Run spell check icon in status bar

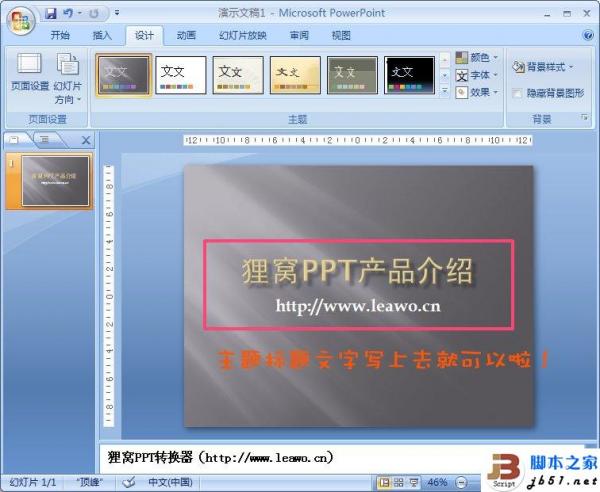point(129,482)
